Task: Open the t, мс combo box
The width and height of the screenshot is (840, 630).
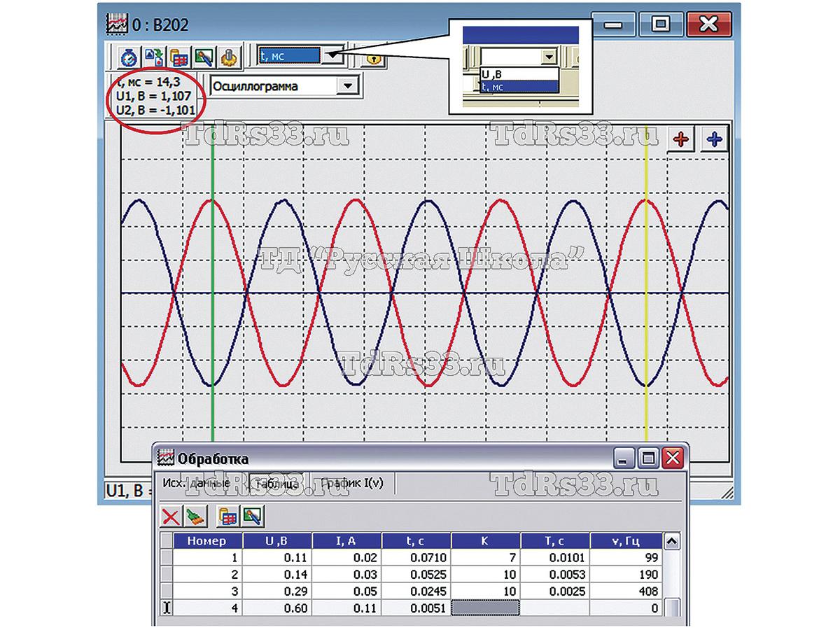Action: pos(301,55)
